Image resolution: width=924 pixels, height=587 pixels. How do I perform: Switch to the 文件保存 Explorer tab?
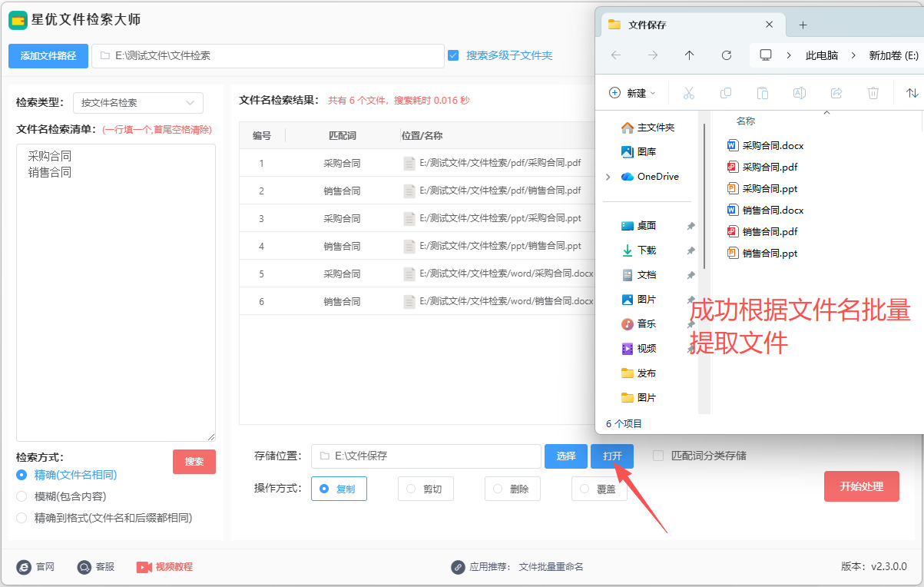pyautogui.click(x=691, y=25)
